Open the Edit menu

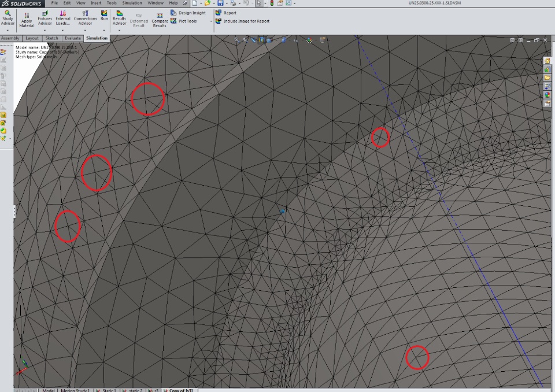[x=67, y=3]
